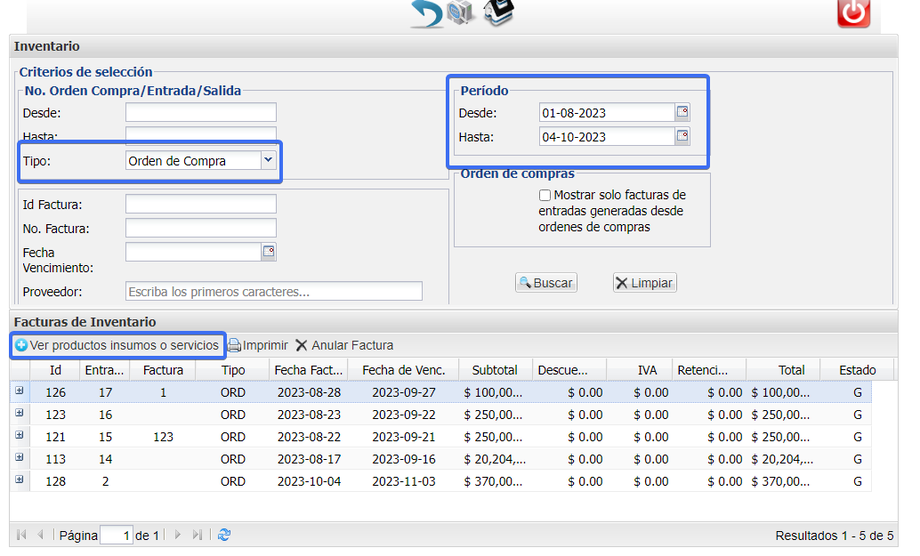Click the Buscar search button

coord(546,283)
